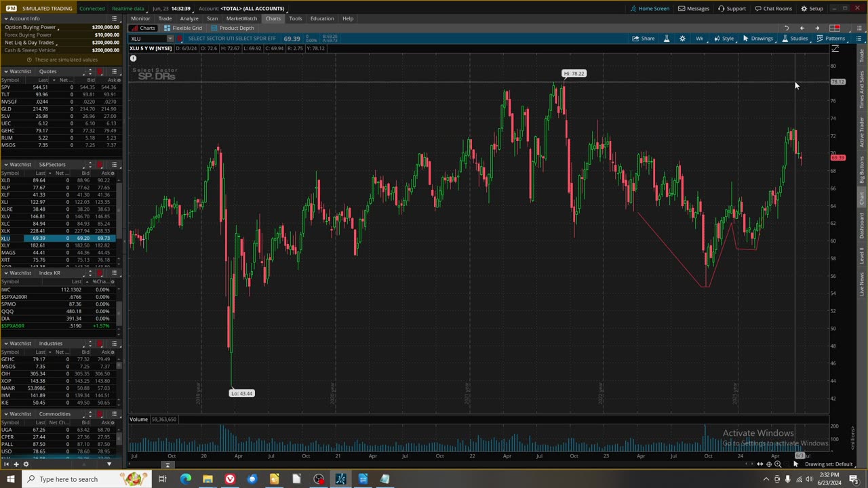The width and height of the screenshot is (868, 488).
Task: Select CPER in Commodities watchlist
Action: click(x=59, y=437)
